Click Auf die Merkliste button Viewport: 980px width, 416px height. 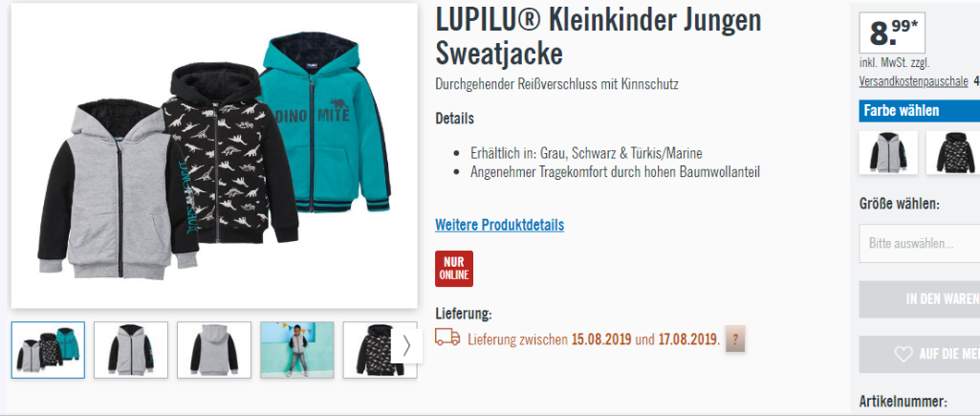(920, 355)
